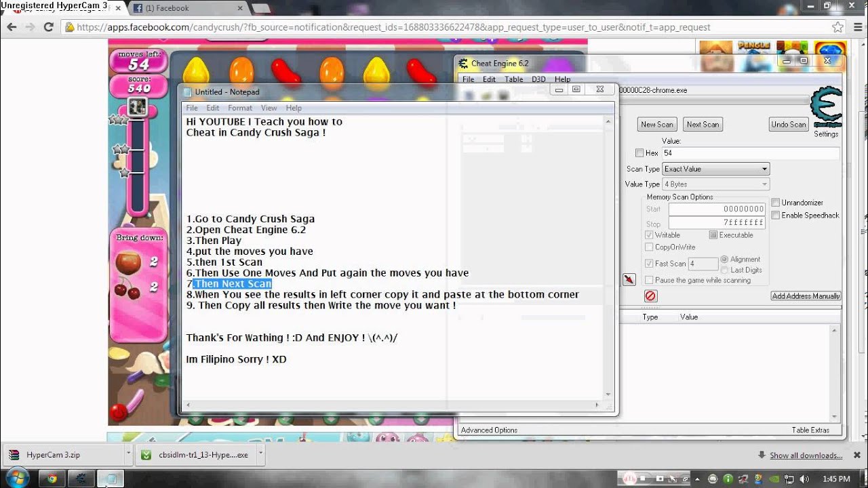
Task: Open cbsidlm exe download options arrow
Action: tap(260, 455)
